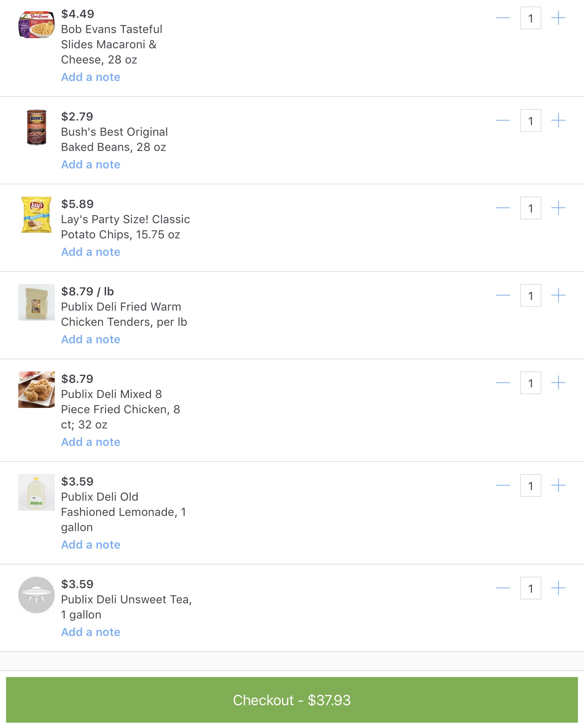Image resolution: width=584 pixels, height=728 pixels.
Task: Decrease quantity of Bush's Baked Beans
Action: click(x=503, y=121)
